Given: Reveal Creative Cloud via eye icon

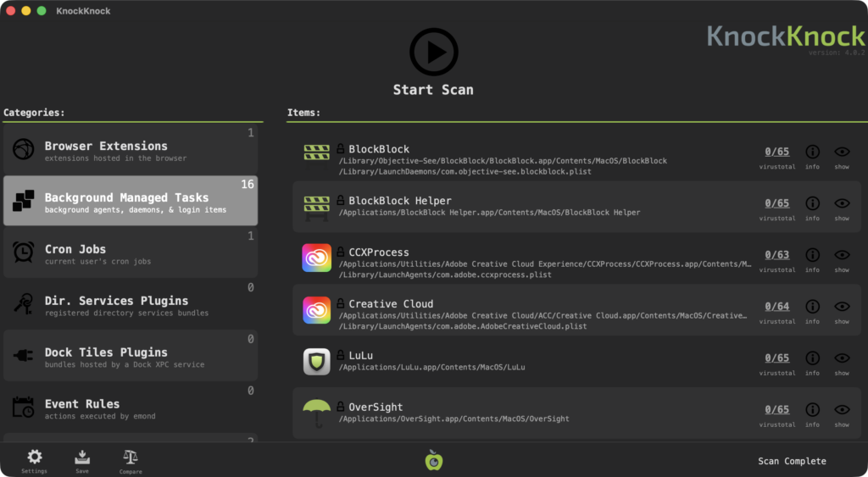Looking at the screenshot, I should pyautogui.click(x=842, y=306).
